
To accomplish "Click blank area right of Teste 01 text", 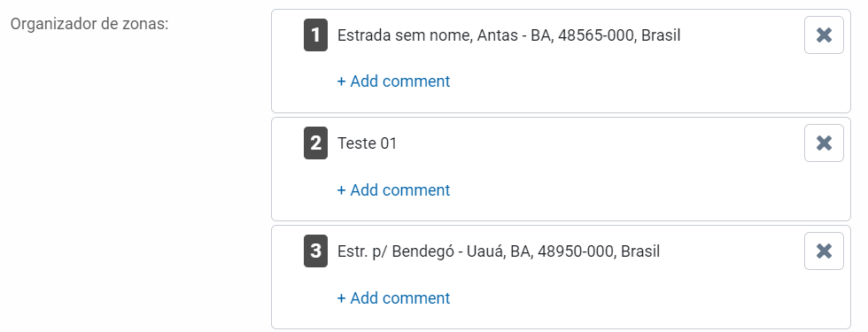I will click(x=598, y=143).
